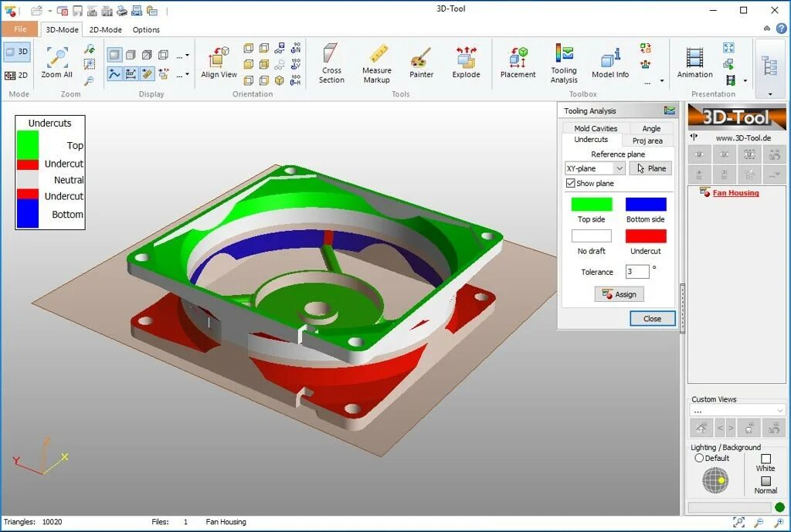Select the Cross Section tool
Image resolution: width=791 pixels, height=532 pixels.
click(331, 62)
